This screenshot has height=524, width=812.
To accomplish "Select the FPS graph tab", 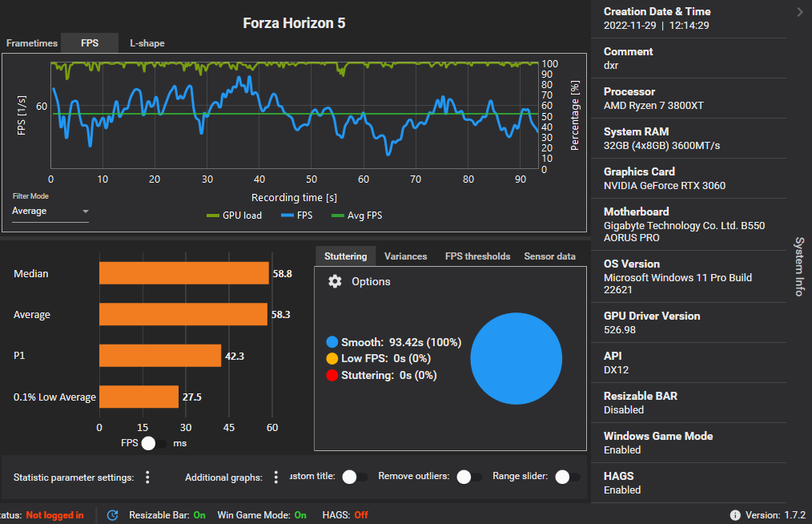I will point(90,43).
